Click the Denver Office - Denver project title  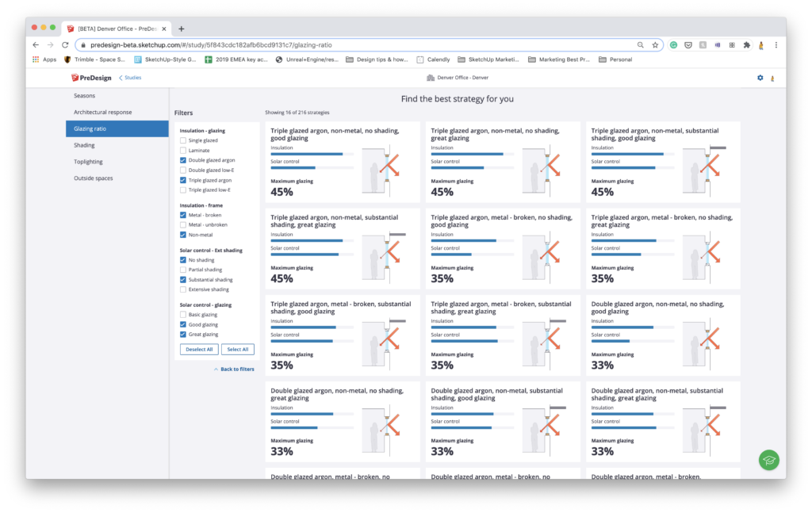pyautogui.click(x=462, y=78)
